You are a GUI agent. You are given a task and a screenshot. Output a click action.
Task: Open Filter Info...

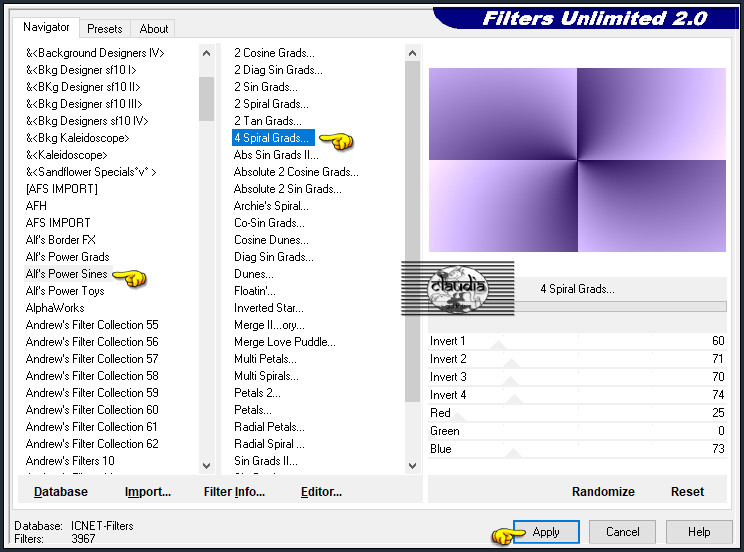pos(234,492)
